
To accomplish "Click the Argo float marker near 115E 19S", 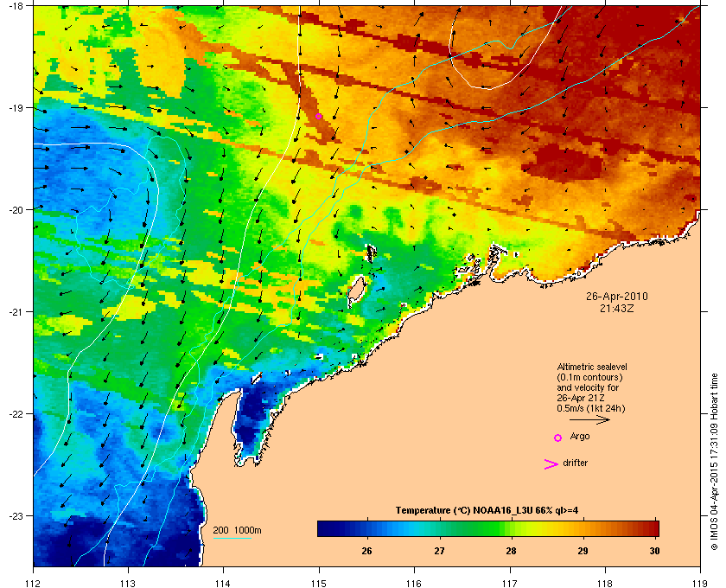I will pyautogui.click(x=319, y=116).
